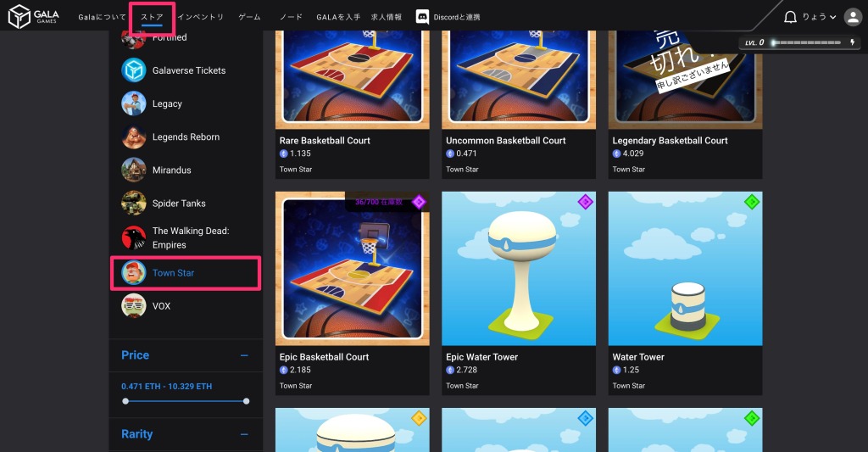Collapse the Price filter section
The width and height of the screenshot is (868, 452).
(244, 355)
